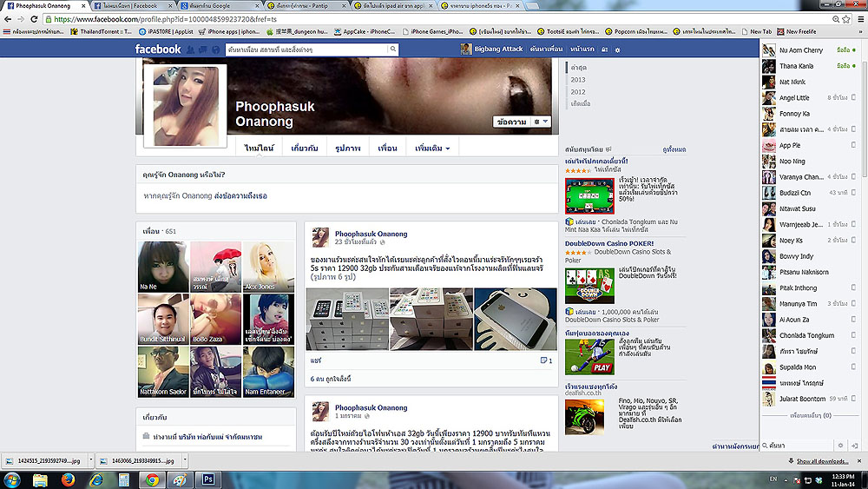Open the Paint icon in the taskbar
This screenshot has width=868, height=489.
click(x=180, y=479)
